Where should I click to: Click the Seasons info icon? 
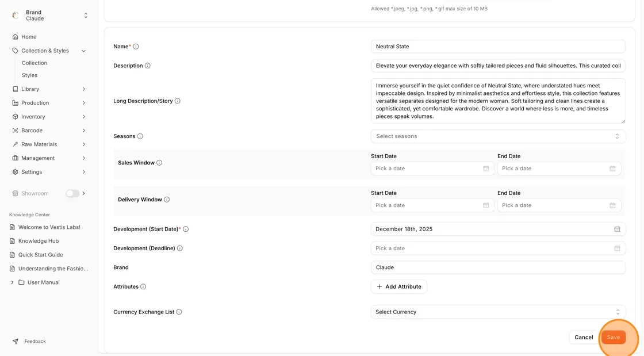pyautogui.click(x=140, y=136)
